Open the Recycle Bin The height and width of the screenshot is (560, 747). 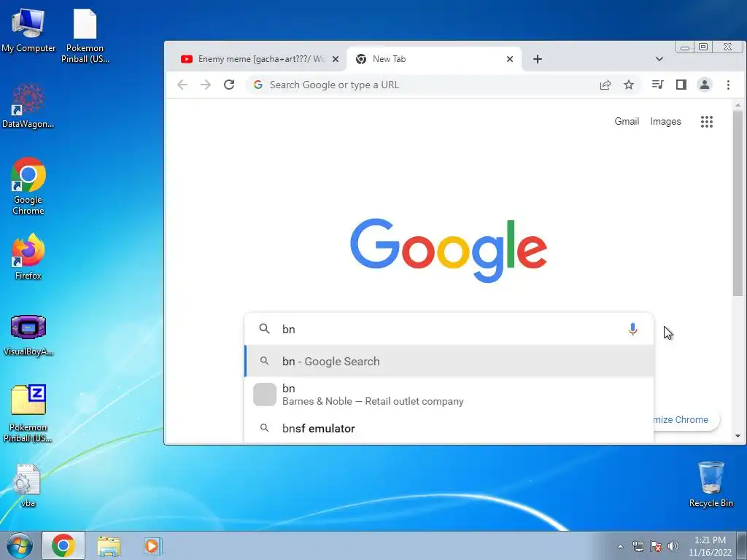tap(711, 484)
